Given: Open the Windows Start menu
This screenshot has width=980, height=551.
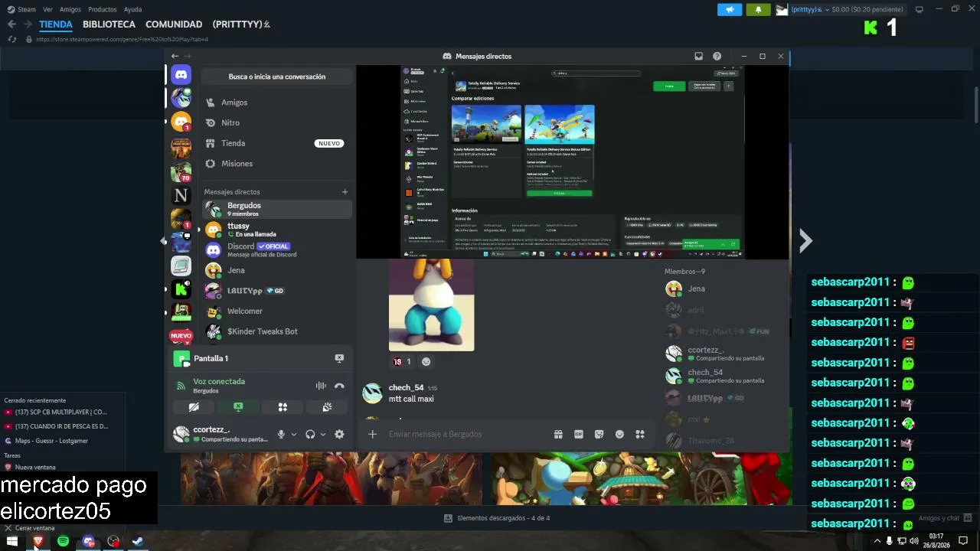Looking at the screenshot, I should (x=12, y=541).
